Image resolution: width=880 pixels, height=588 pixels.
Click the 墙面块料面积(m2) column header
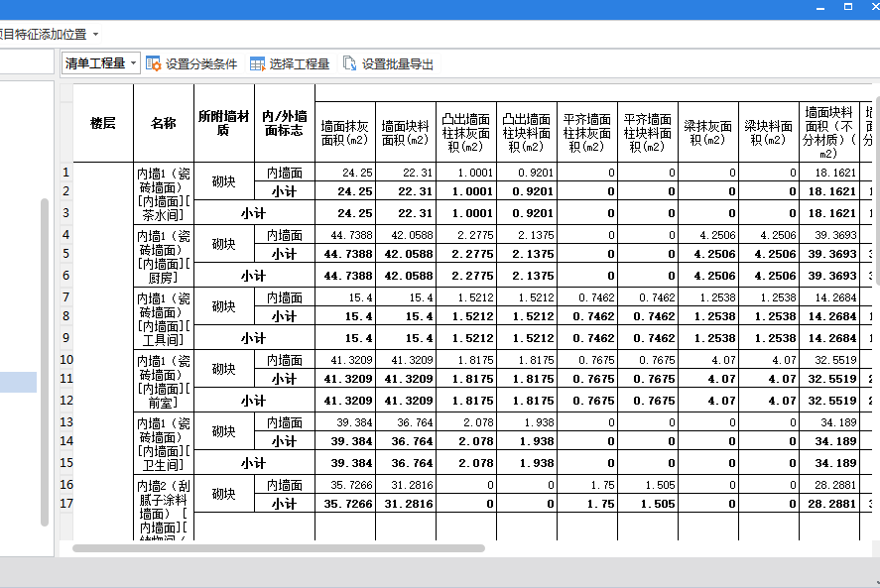(406, 133)
